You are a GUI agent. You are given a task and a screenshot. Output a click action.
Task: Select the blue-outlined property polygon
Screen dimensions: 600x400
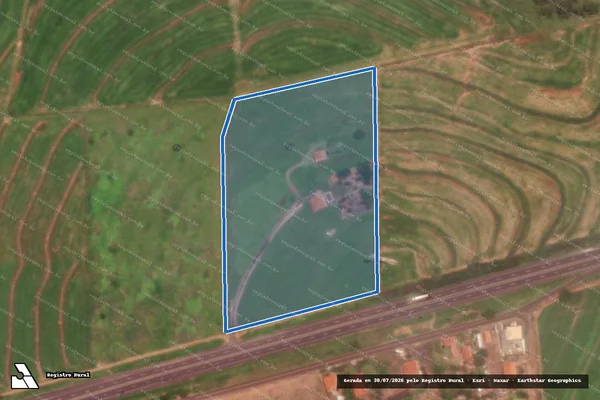[x=300, y=199]
